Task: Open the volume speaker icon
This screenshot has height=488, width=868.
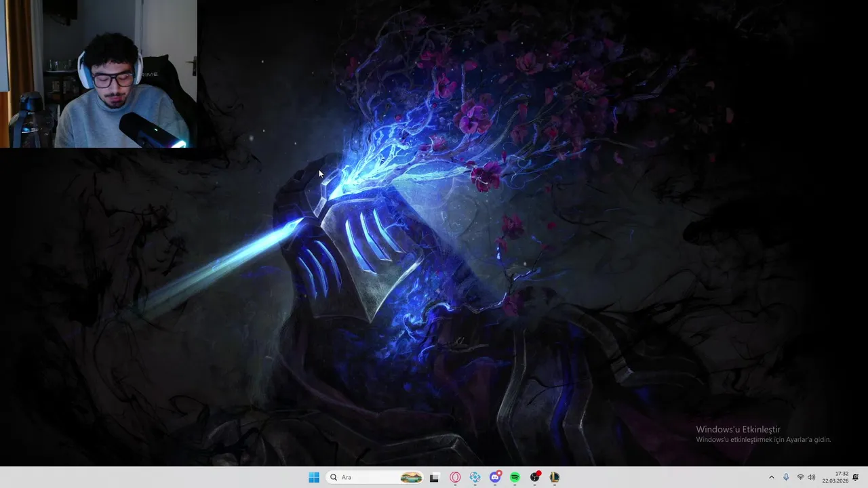Action: click(812, 477)
